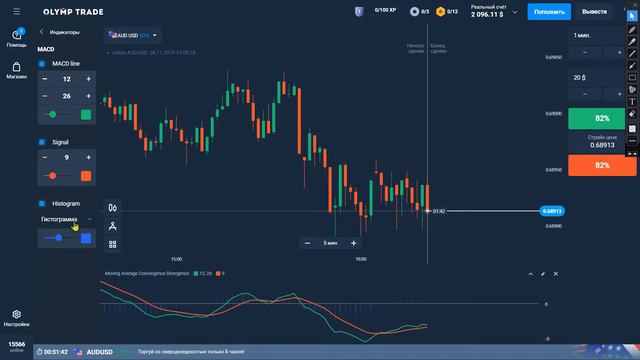Go back to the Индикаторы list
Image resolution: width=640 pixels, height=360 pixels.
point(41,32)
